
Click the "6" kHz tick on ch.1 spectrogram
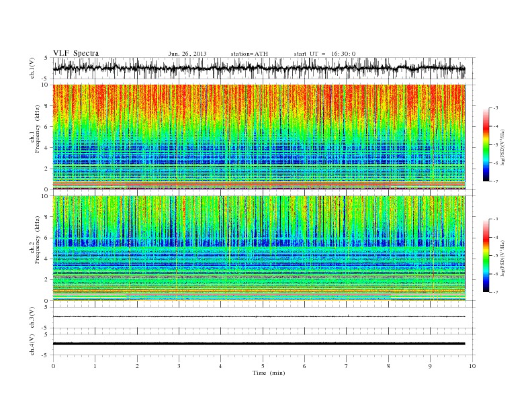tap(47, 127)
